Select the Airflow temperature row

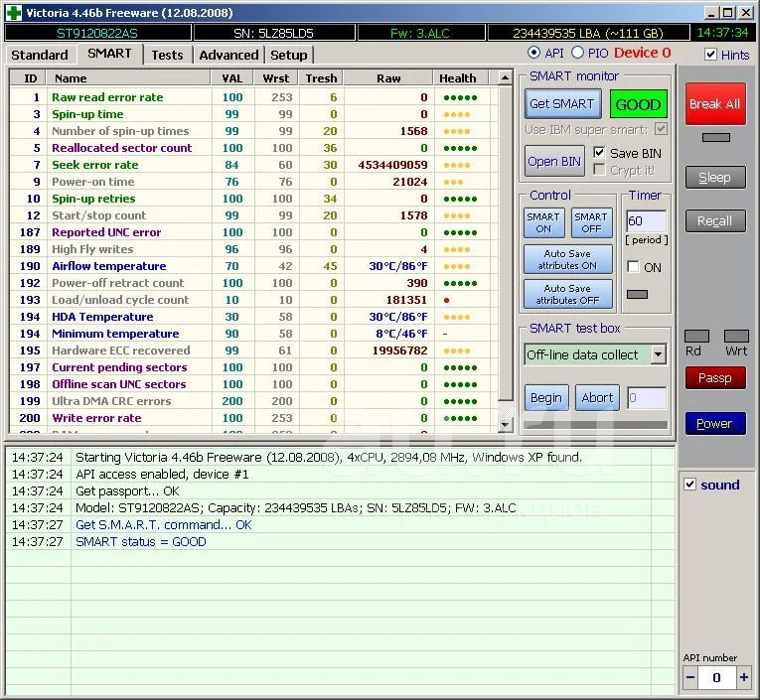coord(254,266)
